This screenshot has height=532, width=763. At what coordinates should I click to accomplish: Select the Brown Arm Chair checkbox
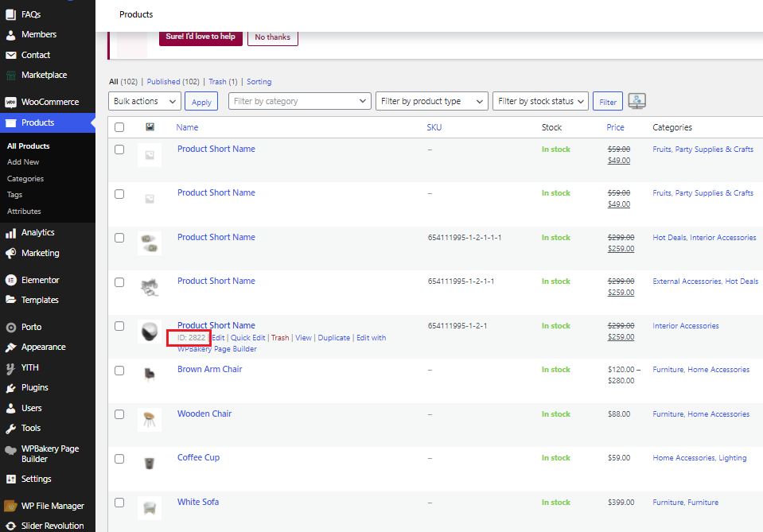[119, 371]
